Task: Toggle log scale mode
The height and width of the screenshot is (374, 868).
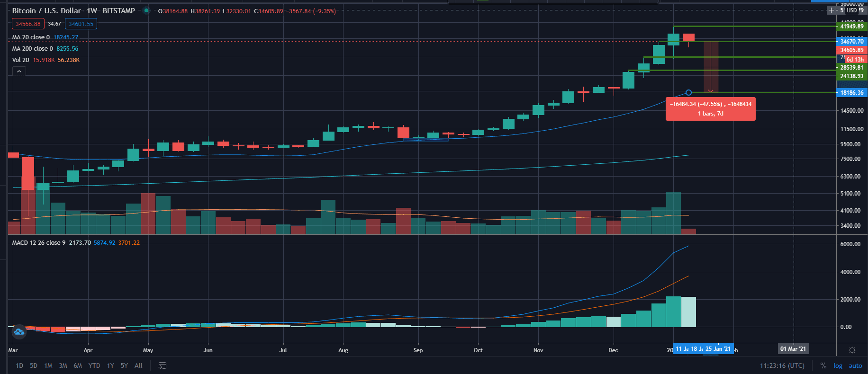Action: pos(838,365)
